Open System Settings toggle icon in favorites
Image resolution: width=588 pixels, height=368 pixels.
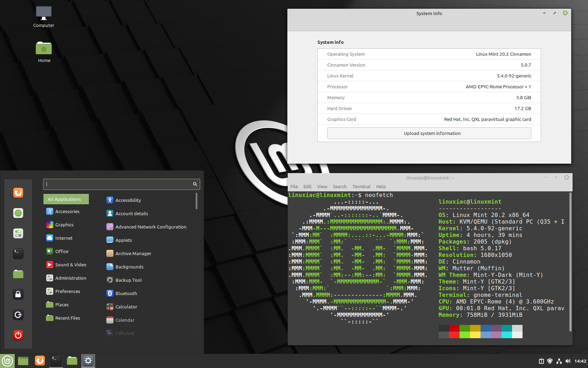coord(18,233)
